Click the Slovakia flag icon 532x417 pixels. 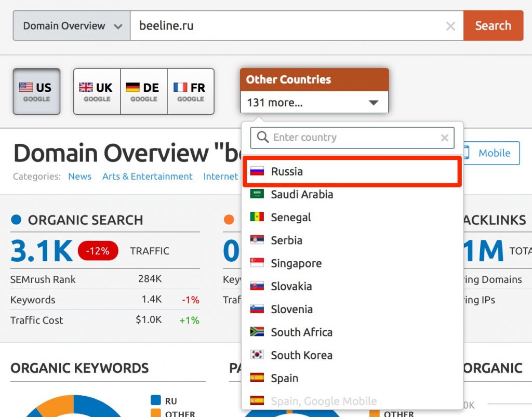point(257,286)
